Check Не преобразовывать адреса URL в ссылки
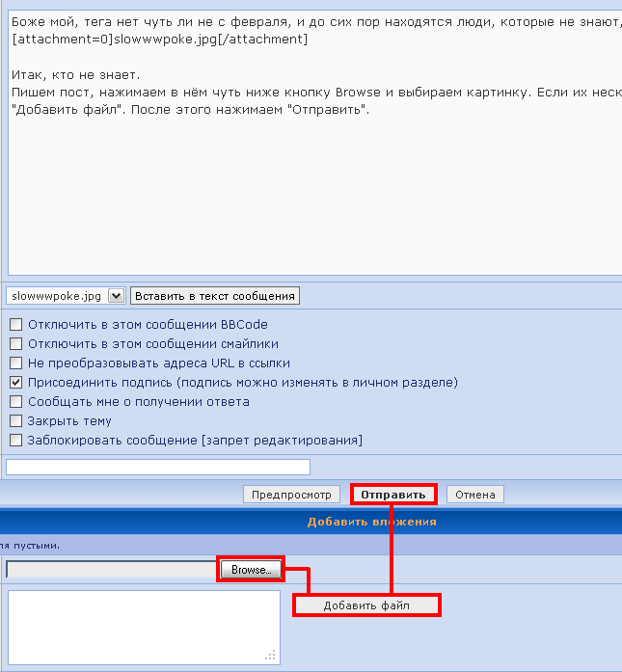This screenshot has width=622, height=672. pos(15,363)
